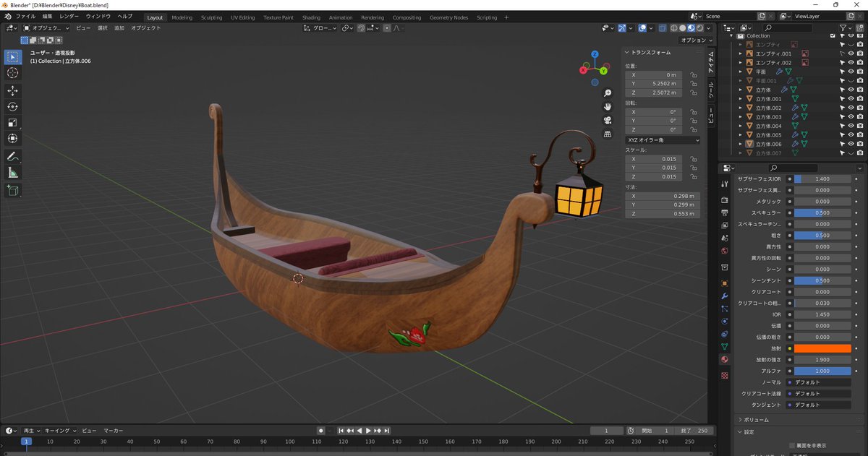Click the pan view hand icon
868x456 pixels.
608,106
